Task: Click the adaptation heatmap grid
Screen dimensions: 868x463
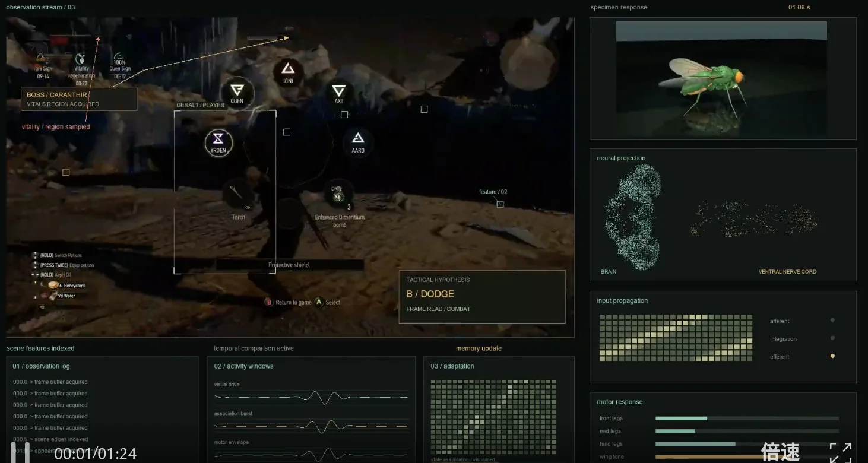Action: coord(493,417)
